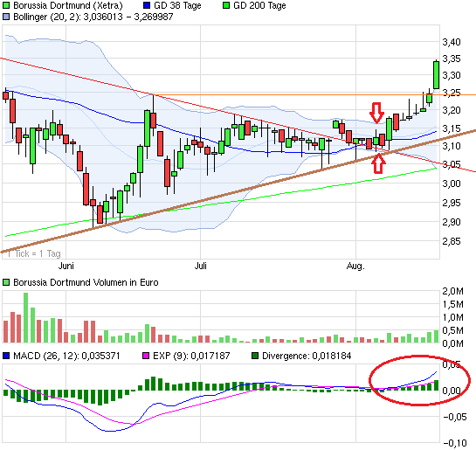Click 'Borussia Dortmund Volumen in Euro' label
Screen dimensions: 476x450
click(x=86, y=282)
